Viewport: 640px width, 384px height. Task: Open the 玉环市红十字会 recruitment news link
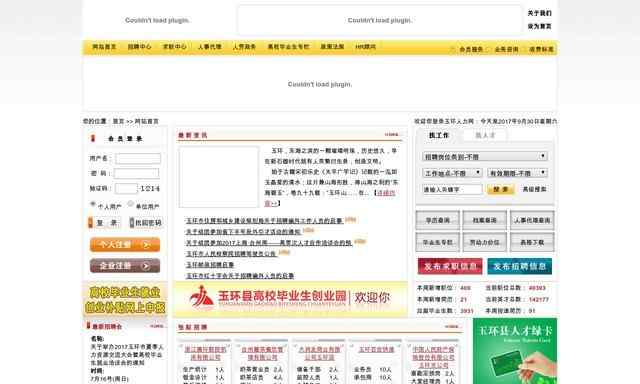tap(240, 276)
